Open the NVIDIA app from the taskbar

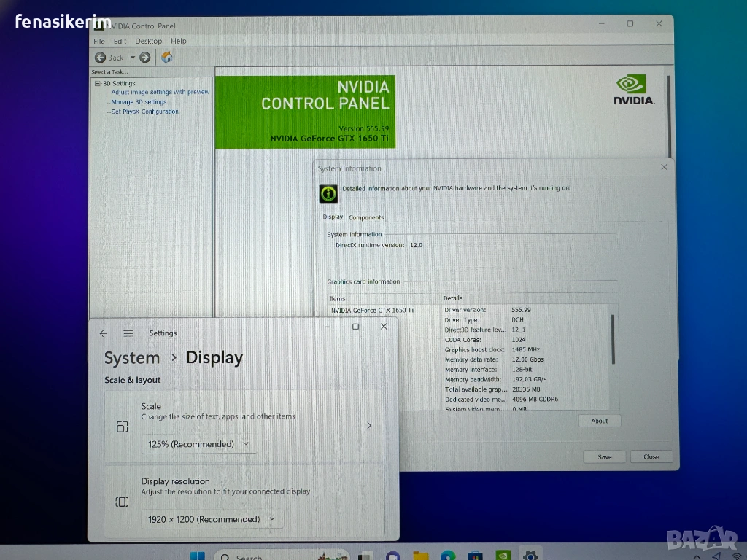(x=503, y=555)
